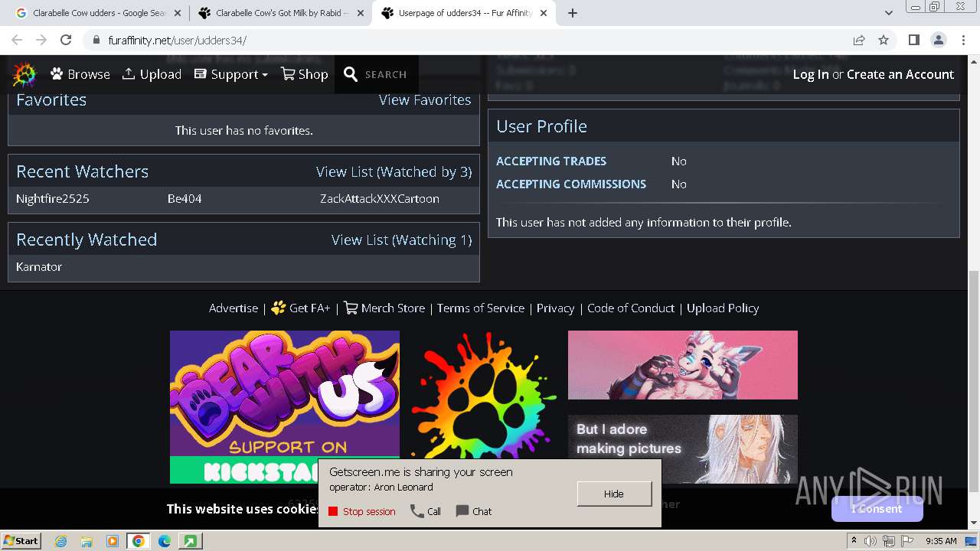Open the green Getscreen taskbar app

(x=190, y=541)
